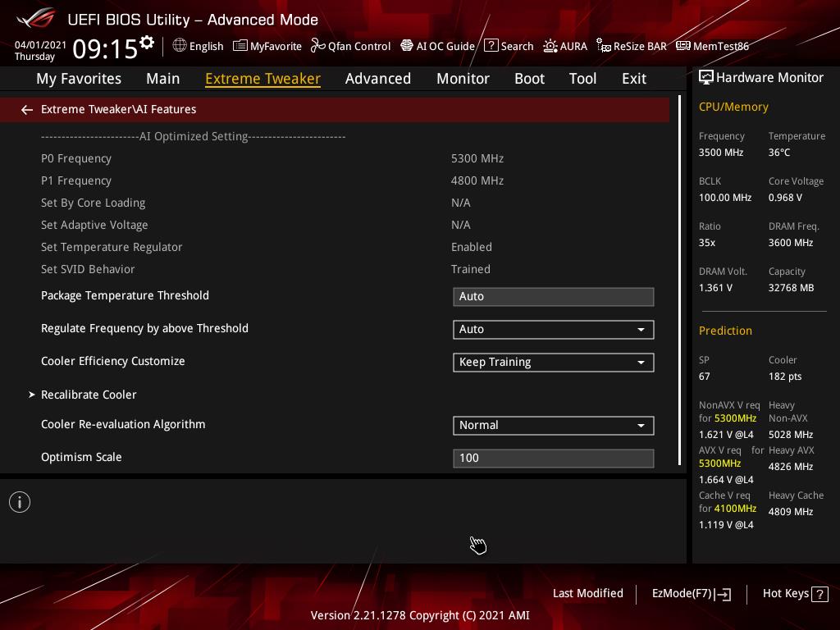Open AURA lighting settings
This screenshot has height=630, width=840.
(565, 46)
